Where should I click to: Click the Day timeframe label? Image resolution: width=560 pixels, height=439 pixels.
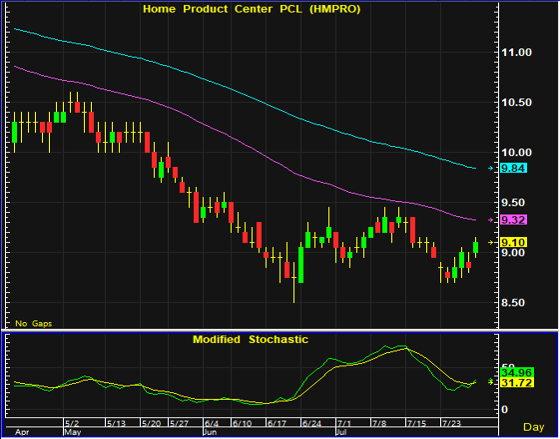click(534, 427)
